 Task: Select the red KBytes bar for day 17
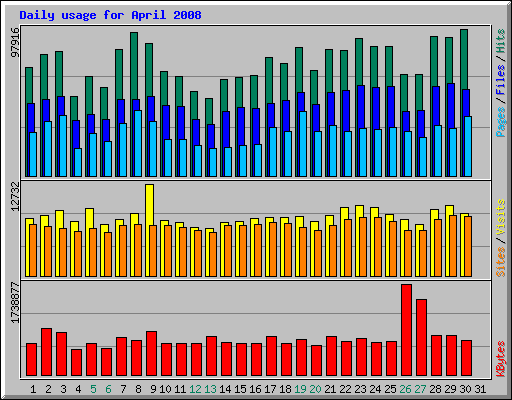click(x=272, y=356)
